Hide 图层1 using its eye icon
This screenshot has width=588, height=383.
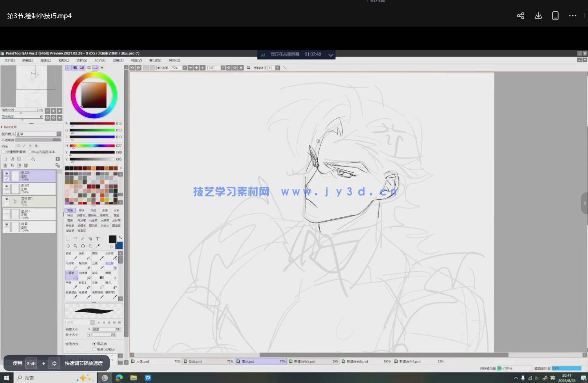coord(7,186)
